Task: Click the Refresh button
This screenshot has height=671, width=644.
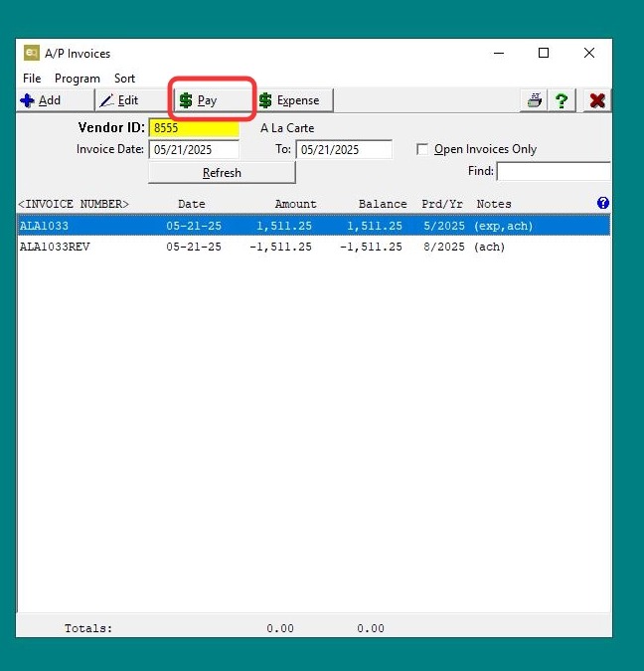Action: pos(222,172)
